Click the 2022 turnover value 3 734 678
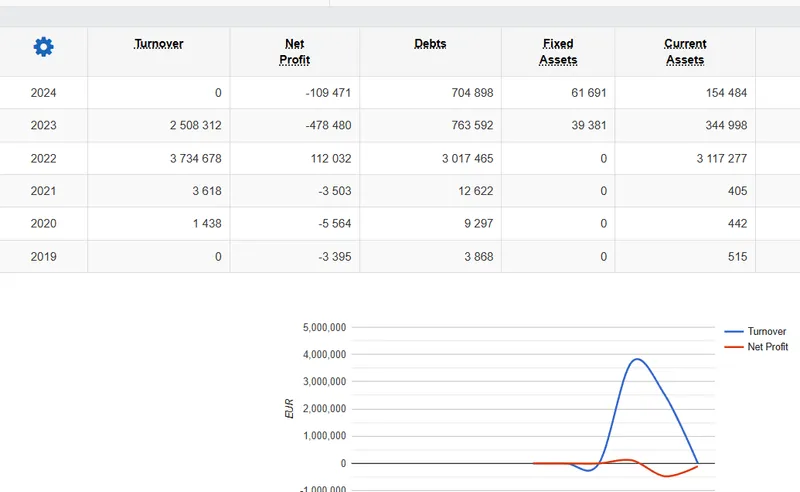The image size is (800, 492). point(187,159)
